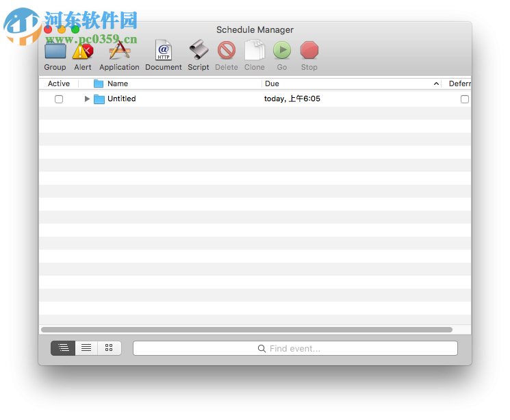Screen dimensions: 510x420
Task: Click the horizontal scrollbar
Action: coord(246,330)
